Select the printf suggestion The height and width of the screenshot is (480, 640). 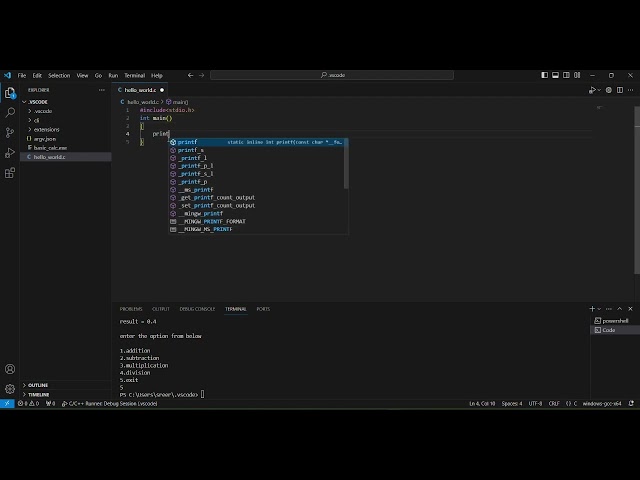pos(258,142)
